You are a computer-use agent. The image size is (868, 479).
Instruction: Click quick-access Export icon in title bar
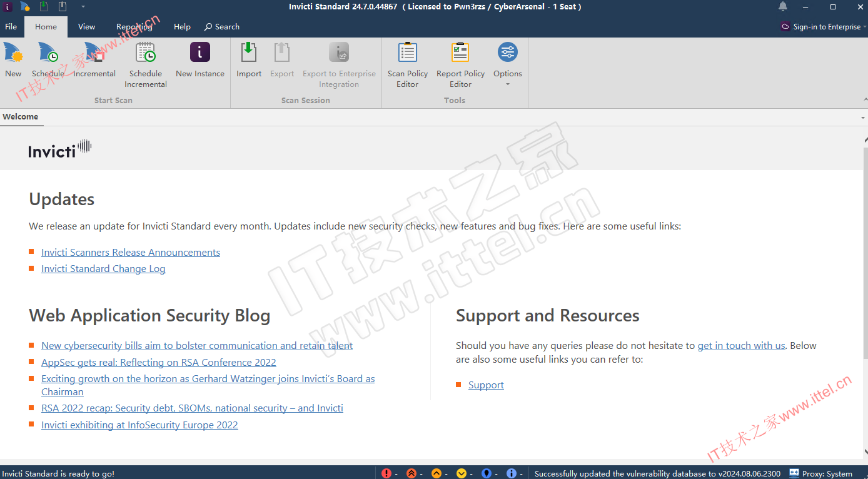(63, 7)
